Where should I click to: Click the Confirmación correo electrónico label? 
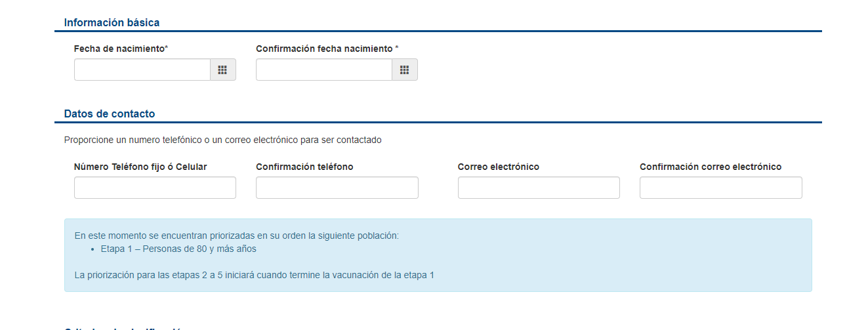(711, 167)
